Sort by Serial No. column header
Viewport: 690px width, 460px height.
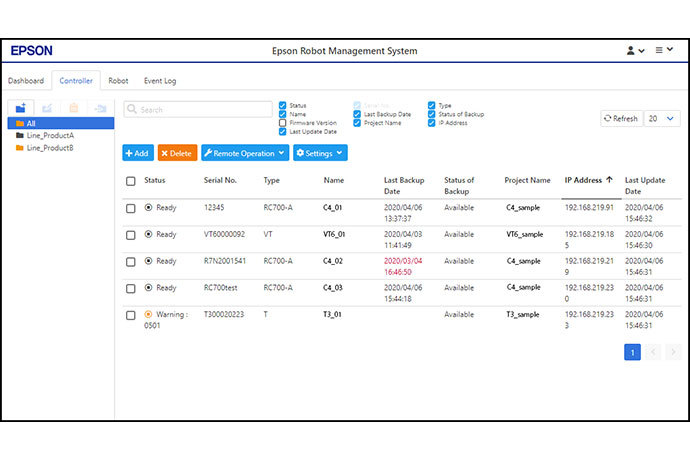pos(220,180)
